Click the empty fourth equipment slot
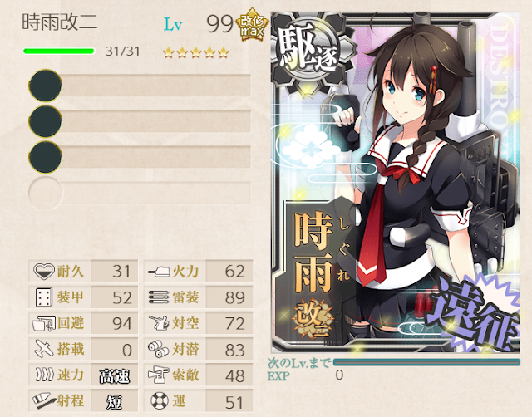The width and height of the screenshot is (532, 417). click(x=140, y=193)
